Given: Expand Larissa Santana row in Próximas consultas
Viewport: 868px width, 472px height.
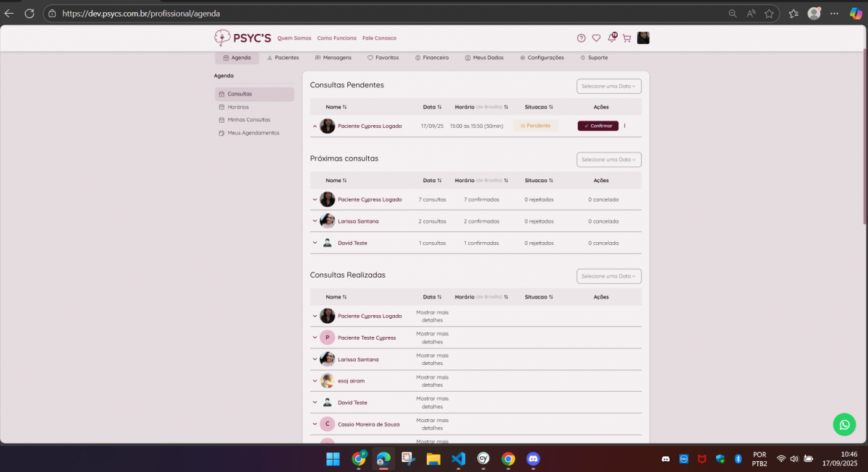Looking at the screenshot, I should click(x=315, y=221).
